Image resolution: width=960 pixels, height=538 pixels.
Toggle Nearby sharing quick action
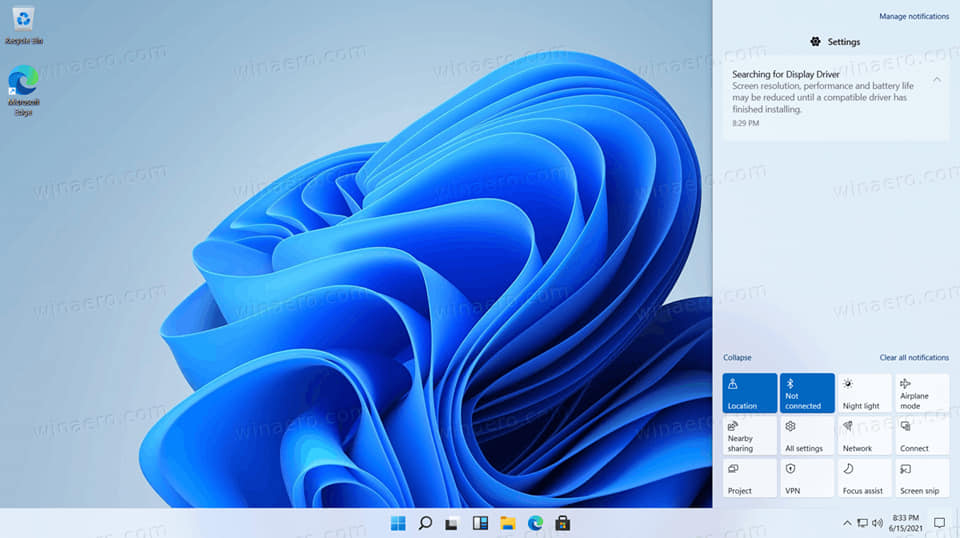click(x=749, y=435)
